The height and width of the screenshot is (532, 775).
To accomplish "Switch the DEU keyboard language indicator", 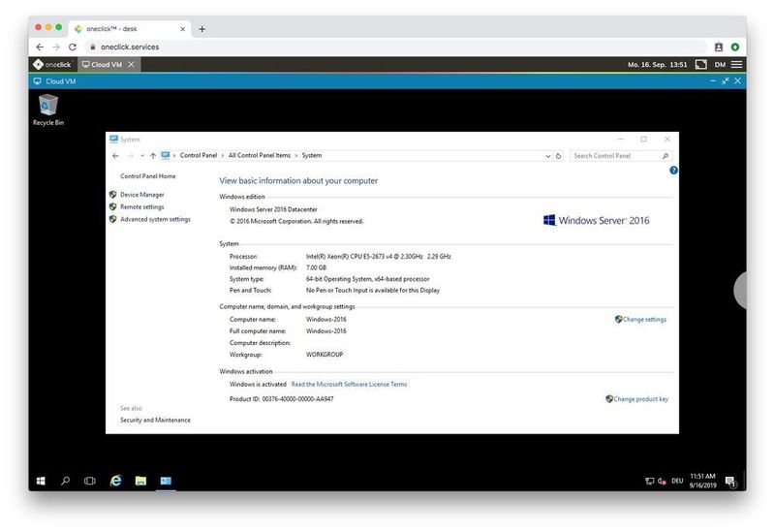I will tap(677, 481).
